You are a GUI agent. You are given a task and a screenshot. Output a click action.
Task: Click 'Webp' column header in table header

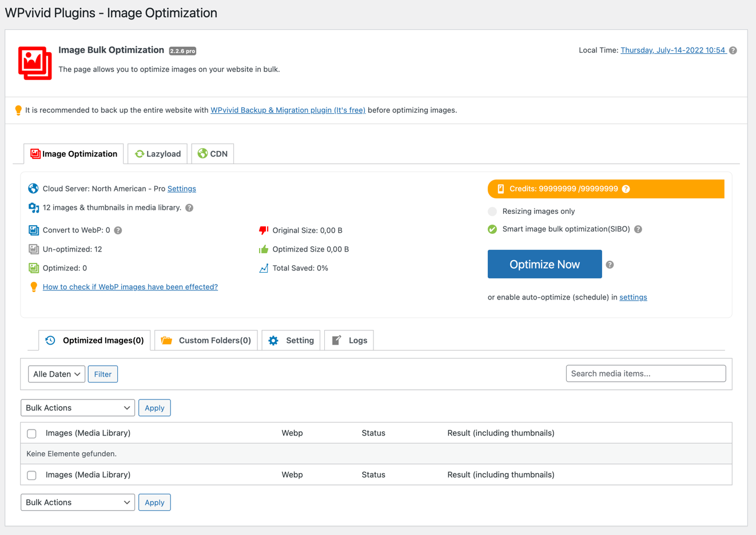(292, 433)
